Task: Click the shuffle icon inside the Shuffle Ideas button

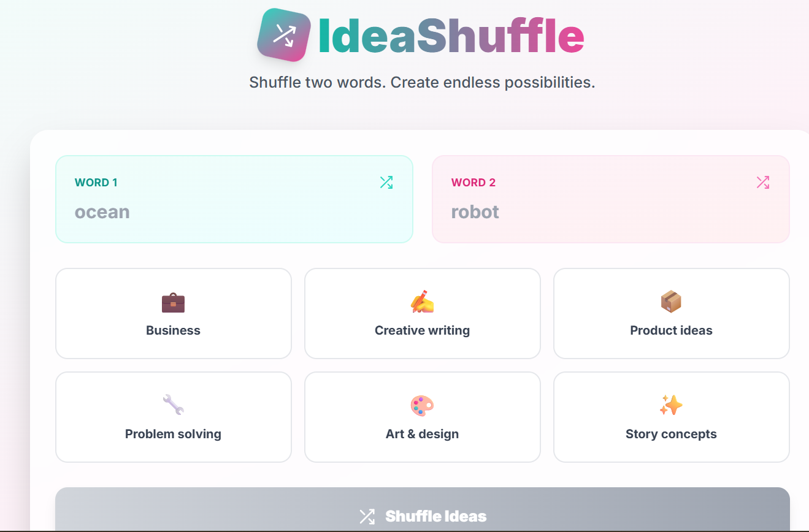Action: [366, 516]
